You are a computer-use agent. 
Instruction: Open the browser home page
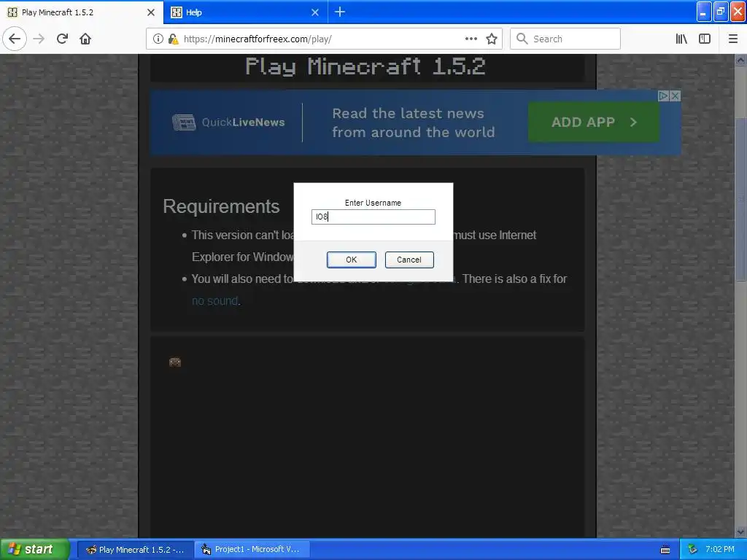tap(85, 39)
